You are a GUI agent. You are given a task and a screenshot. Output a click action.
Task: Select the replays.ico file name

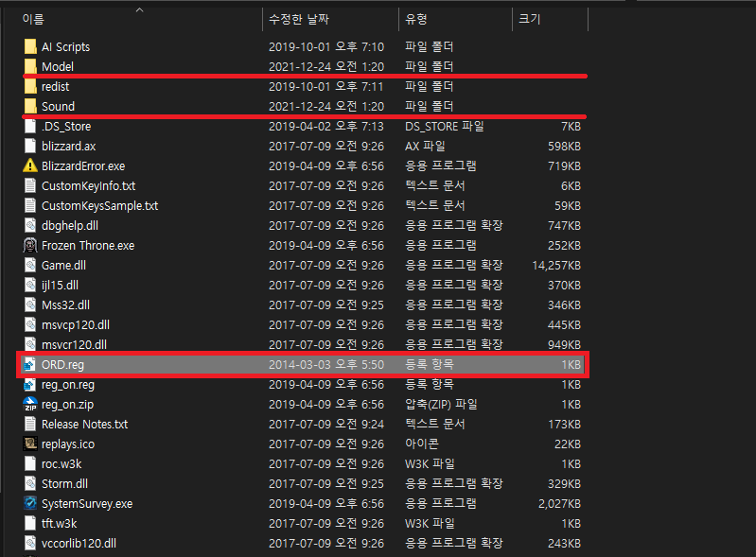click(x=68, y=444)
